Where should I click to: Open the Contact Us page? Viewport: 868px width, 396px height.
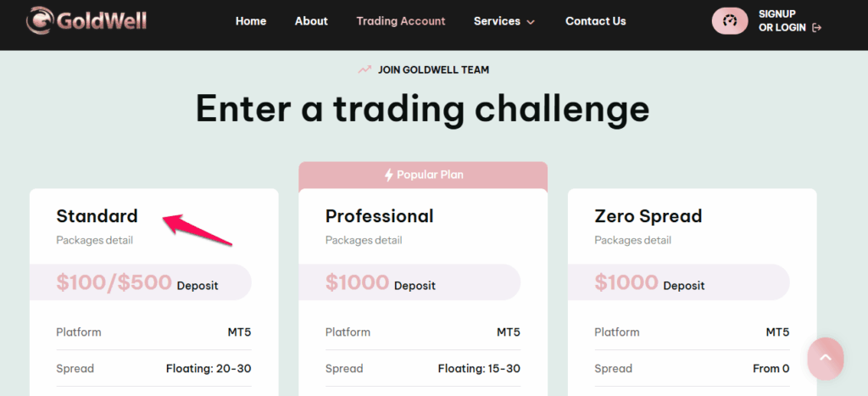point(596,21)
